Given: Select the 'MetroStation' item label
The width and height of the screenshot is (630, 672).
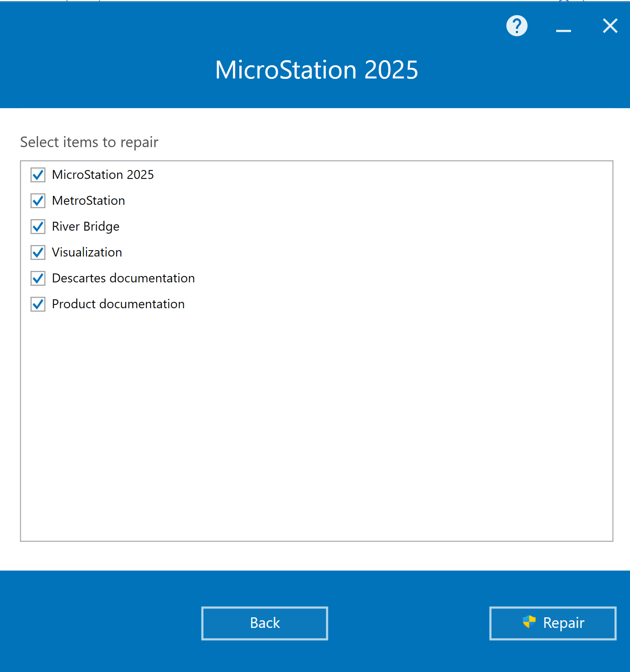Looking at the screenshot, I should click(x=89, y=201).
